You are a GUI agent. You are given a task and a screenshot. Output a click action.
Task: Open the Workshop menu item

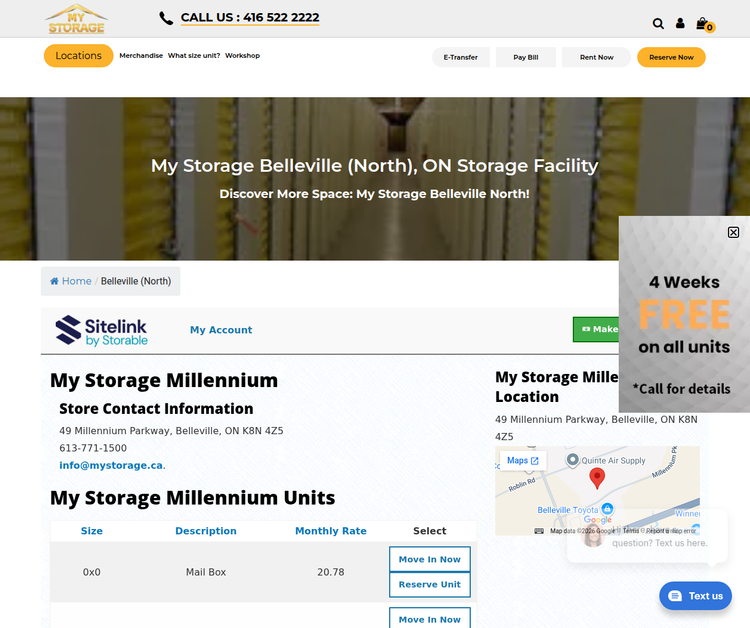coord(243,55)
